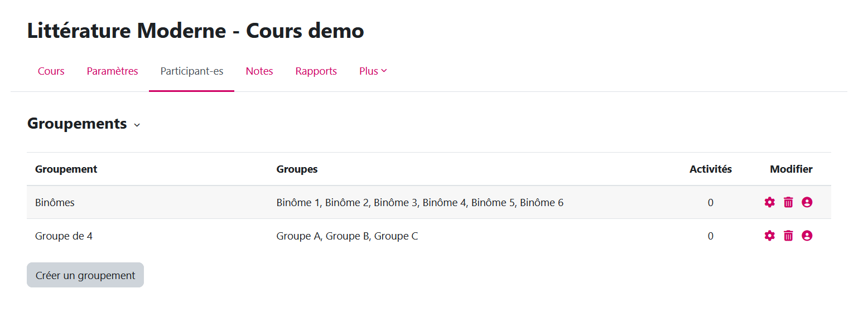The image size is (868, 332).
Task: Switch to the Cours tab
Action: 51,71
